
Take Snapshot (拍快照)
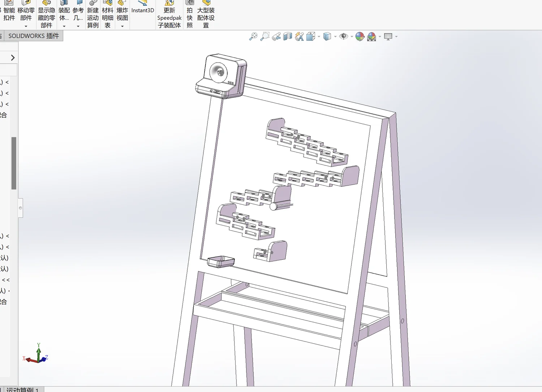[190, 14]
